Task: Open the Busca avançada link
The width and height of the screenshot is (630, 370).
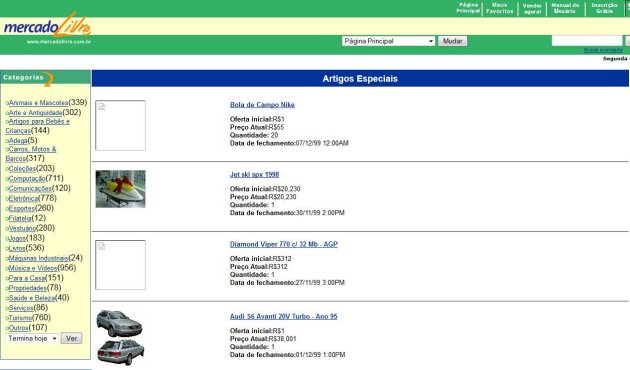Action: [603, 50]
